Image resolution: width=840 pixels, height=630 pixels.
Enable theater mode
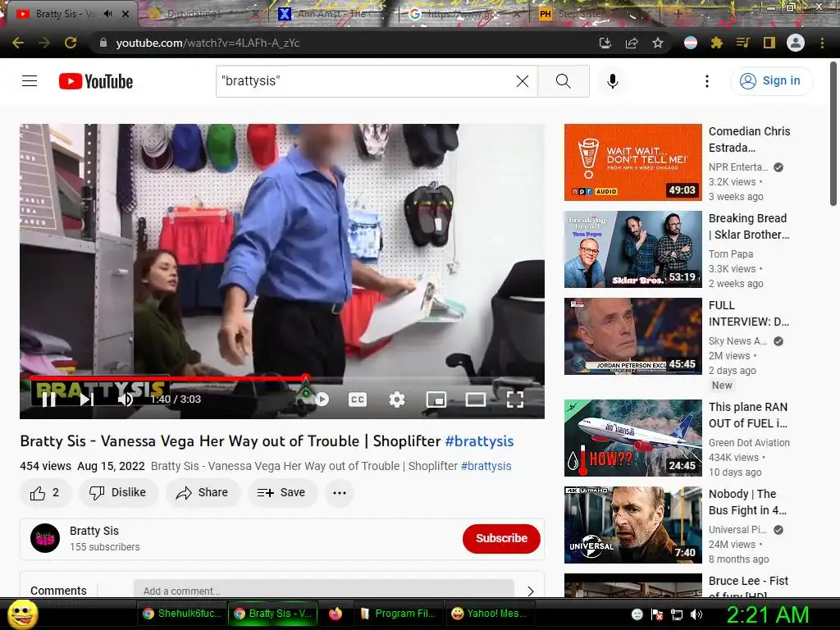click(x=475, y=399)
